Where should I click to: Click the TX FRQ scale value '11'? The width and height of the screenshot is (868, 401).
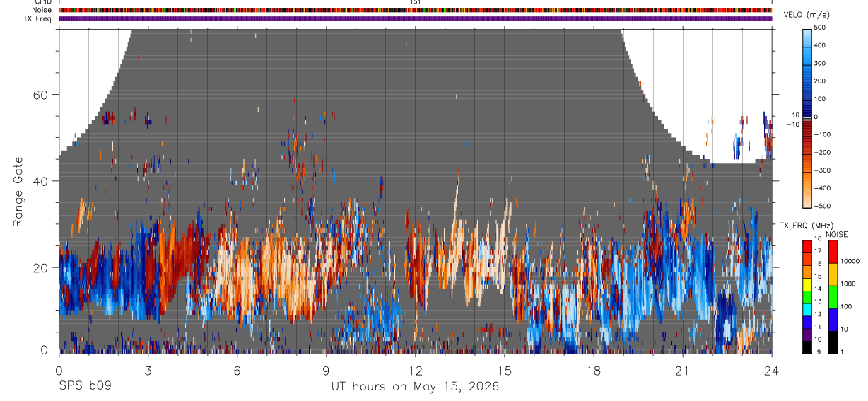click(818, 327)
